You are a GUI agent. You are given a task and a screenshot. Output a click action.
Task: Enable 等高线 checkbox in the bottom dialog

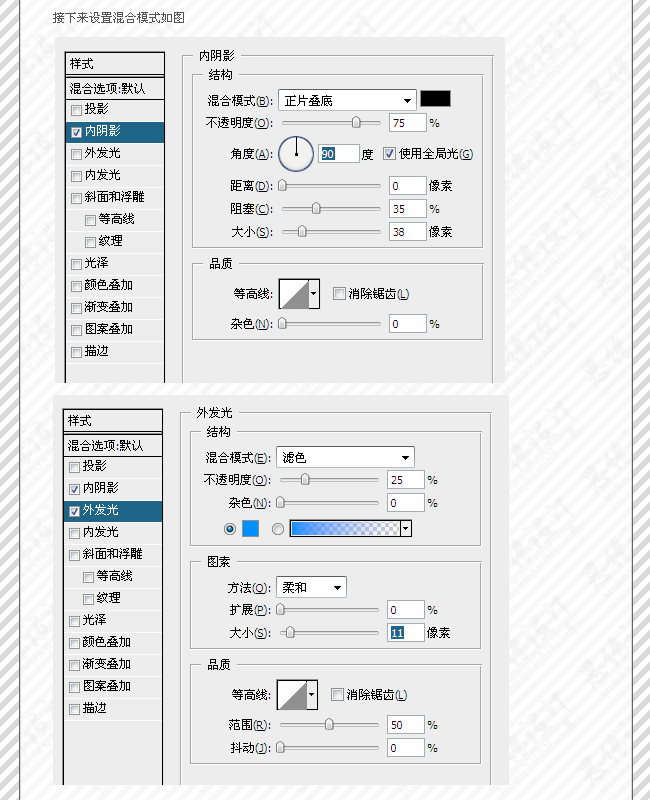pyautogui.click(x=88, y=577)
